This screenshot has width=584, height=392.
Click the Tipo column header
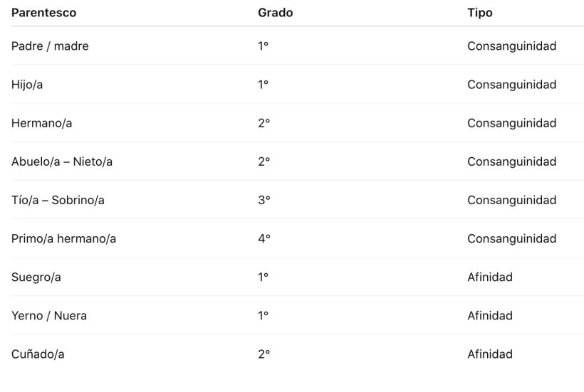pyautogui.click(x=479, y=13)
